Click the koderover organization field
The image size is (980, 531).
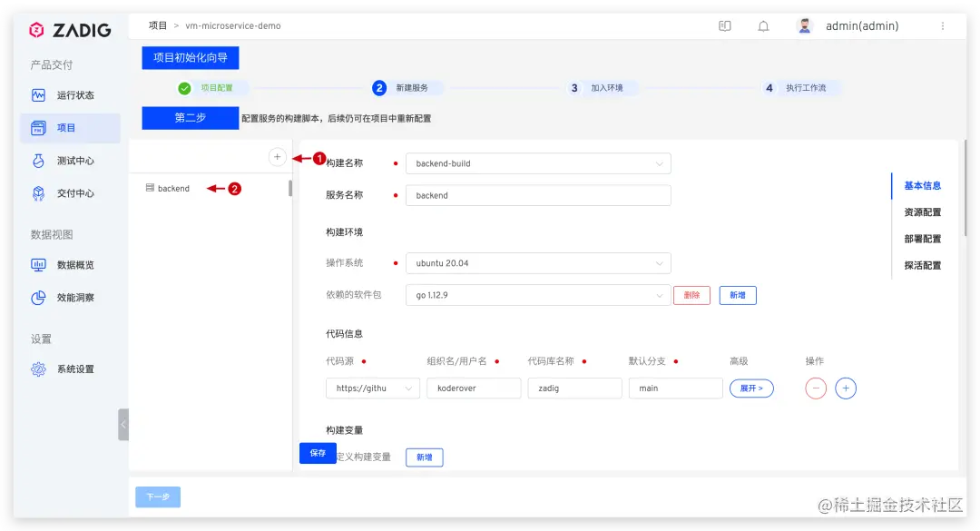tap(474, 388)
